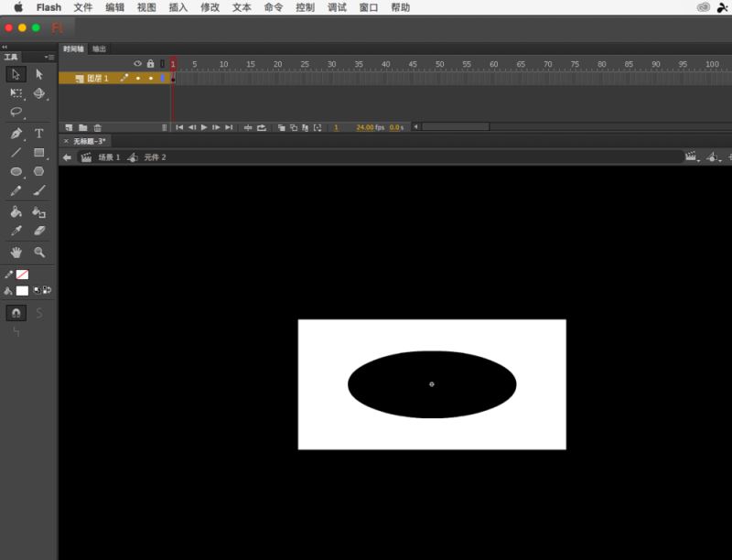Open the 插入 menu

(178, 7)
